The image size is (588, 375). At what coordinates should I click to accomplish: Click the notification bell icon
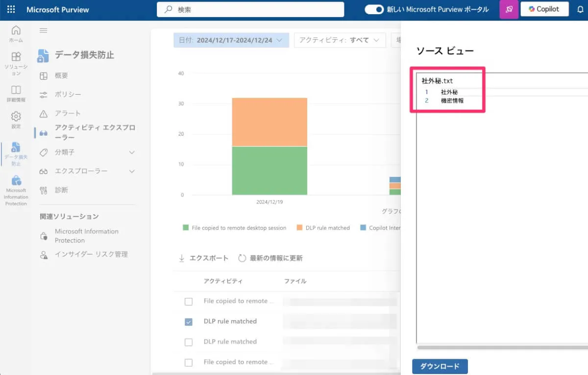click(580, 9)
